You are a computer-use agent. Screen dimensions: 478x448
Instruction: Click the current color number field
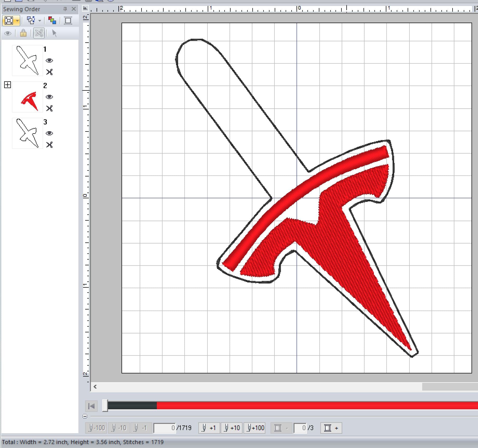coord(300,428)
